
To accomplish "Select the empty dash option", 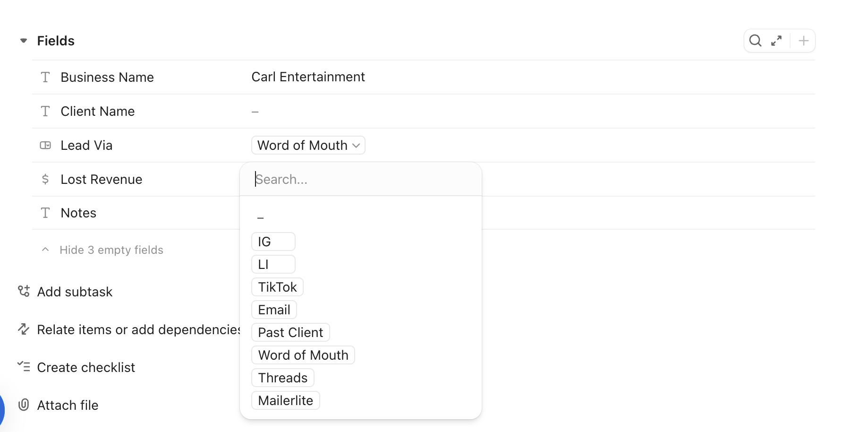I will [x=260, y=218].
